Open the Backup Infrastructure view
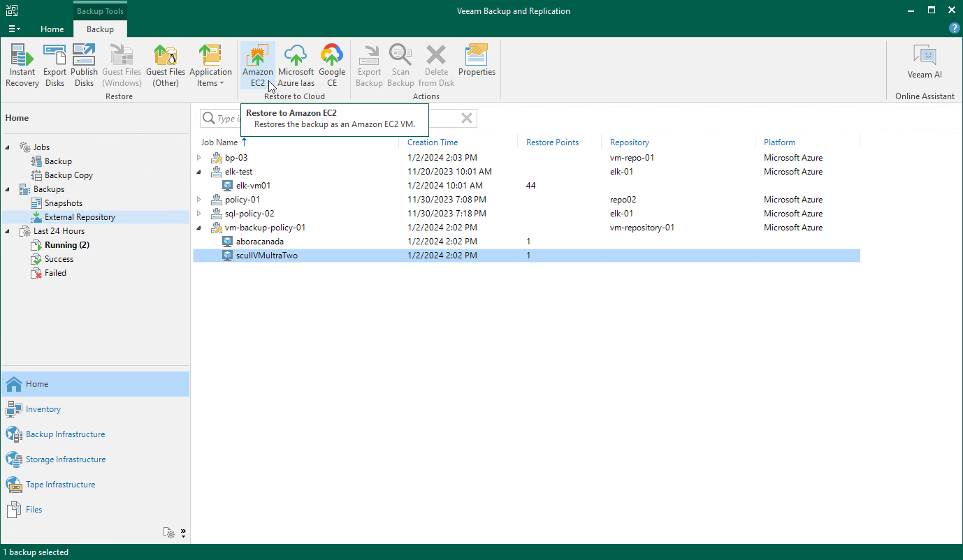Image resolution: width=963 pixels, height=560 pixels. 95,434
